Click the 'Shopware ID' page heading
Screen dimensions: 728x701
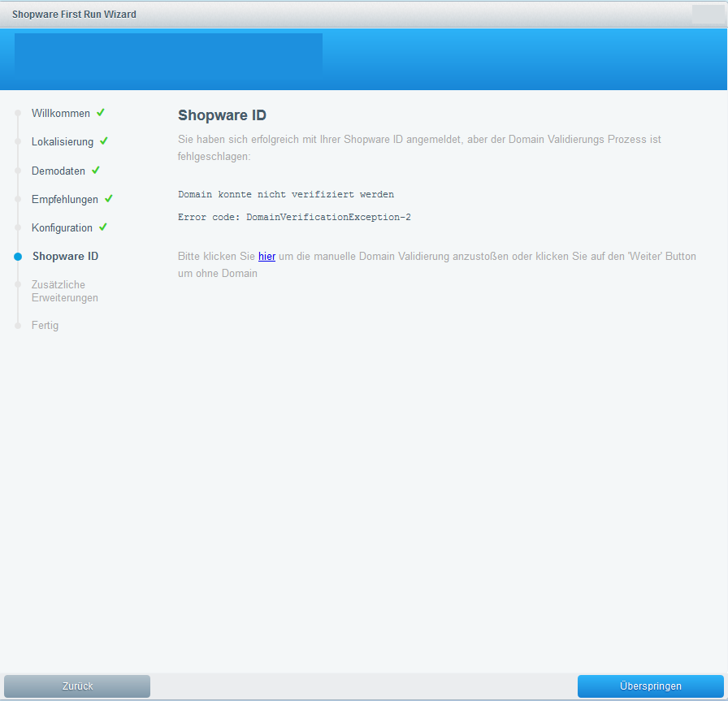[x=222, y=115]
